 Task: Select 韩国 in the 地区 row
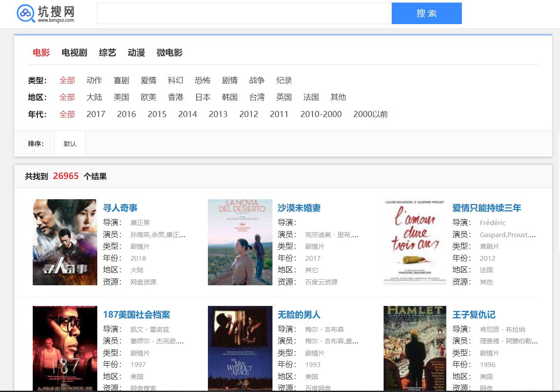click(x=229, y=97)
